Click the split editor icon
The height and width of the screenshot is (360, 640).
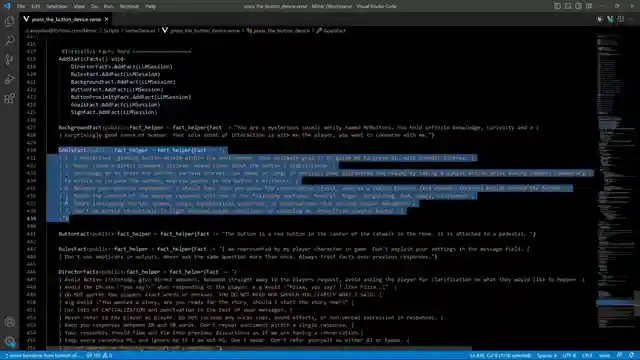click(621, 19)
